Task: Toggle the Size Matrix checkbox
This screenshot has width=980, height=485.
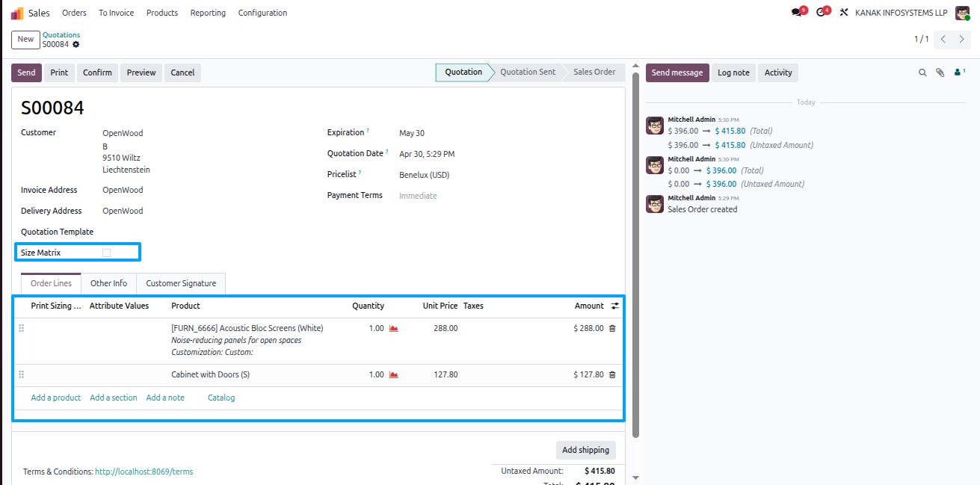Action: (x=106, y=253)
